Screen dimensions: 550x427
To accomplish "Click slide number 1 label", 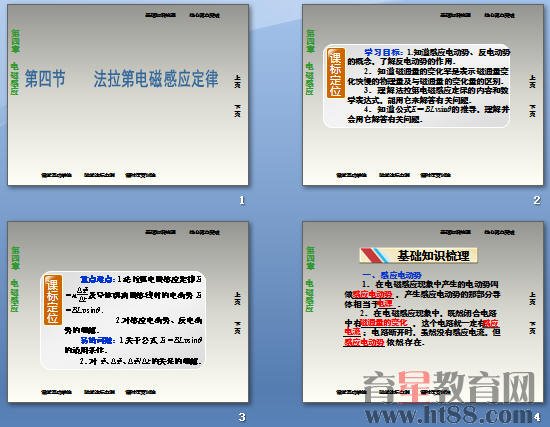I will point(242,200).
